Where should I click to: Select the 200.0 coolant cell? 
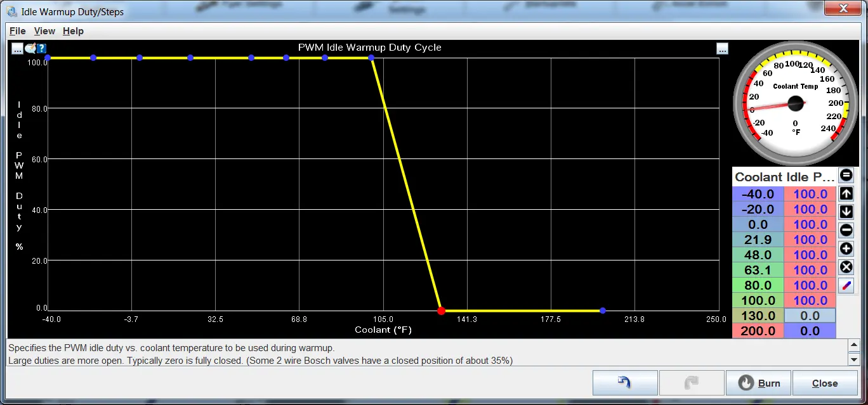coord(758,331)
